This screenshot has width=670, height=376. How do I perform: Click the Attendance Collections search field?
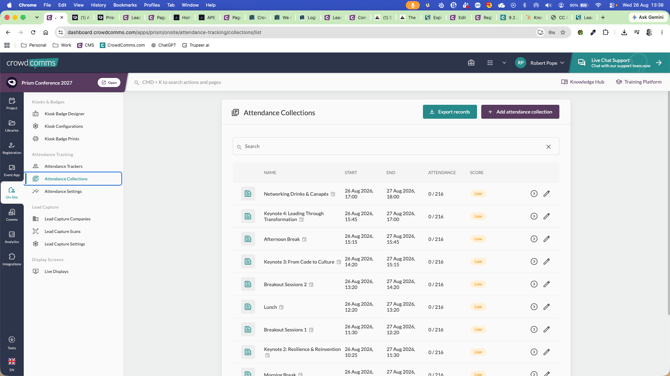396,147
